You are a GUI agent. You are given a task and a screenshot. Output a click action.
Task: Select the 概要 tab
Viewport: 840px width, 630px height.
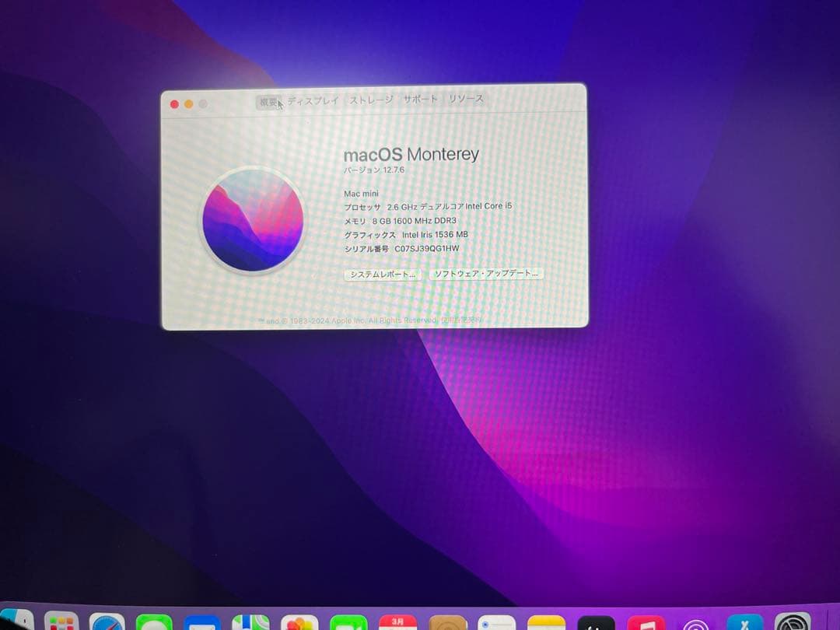[269, 102]
